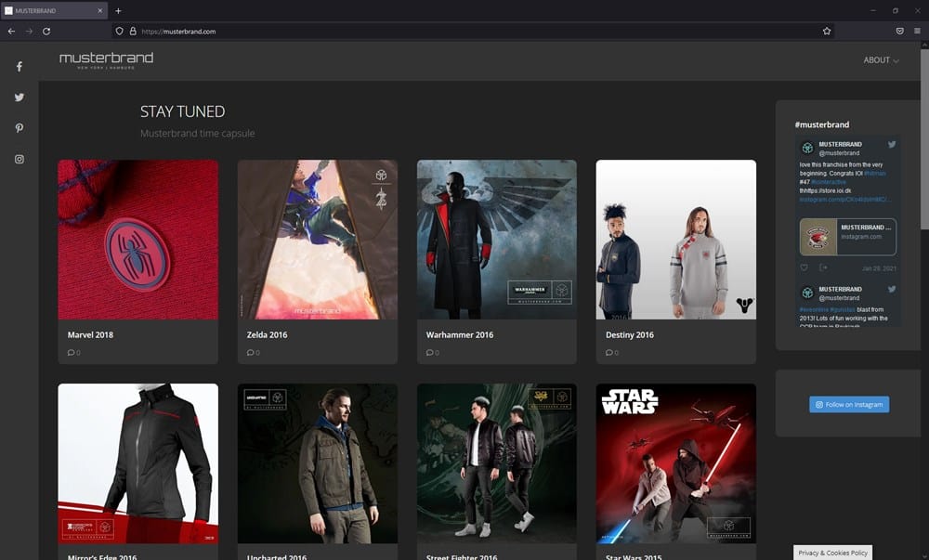Open the Destiny sweaters thumbnail image
This screenshot has height=560, width=929.
(676, 240)
